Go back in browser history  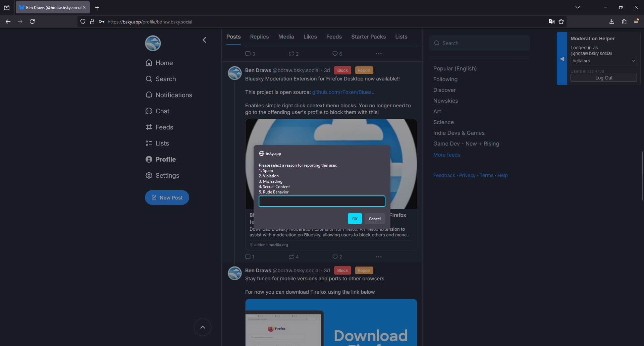(8, 21)
